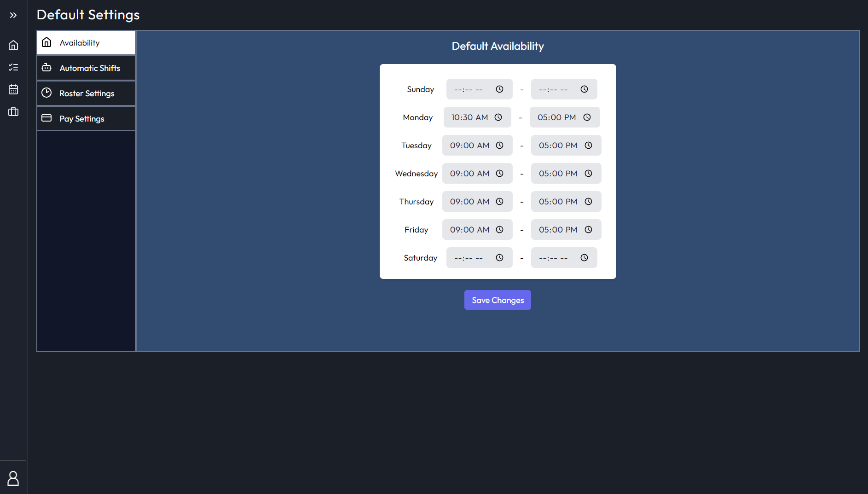Switch to the Pay Settings tab
Viewport: 868px width, 494px height.
click(x=81, y=118)
